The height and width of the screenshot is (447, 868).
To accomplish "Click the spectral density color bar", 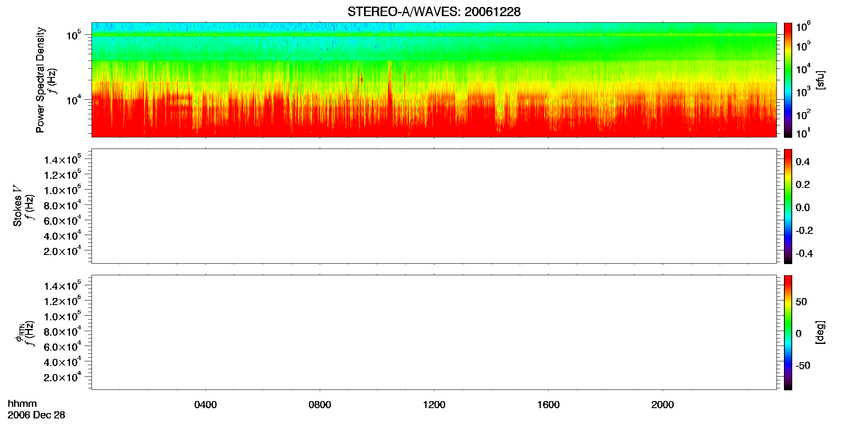I will [x=788, y=80].
